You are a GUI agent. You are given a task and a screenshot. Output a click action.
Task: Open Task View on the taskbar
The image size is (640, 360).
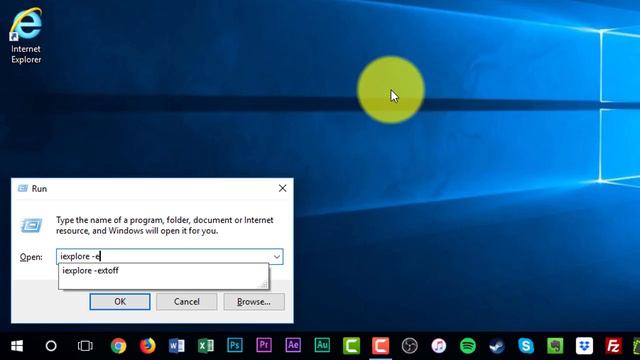coord(85,346)
